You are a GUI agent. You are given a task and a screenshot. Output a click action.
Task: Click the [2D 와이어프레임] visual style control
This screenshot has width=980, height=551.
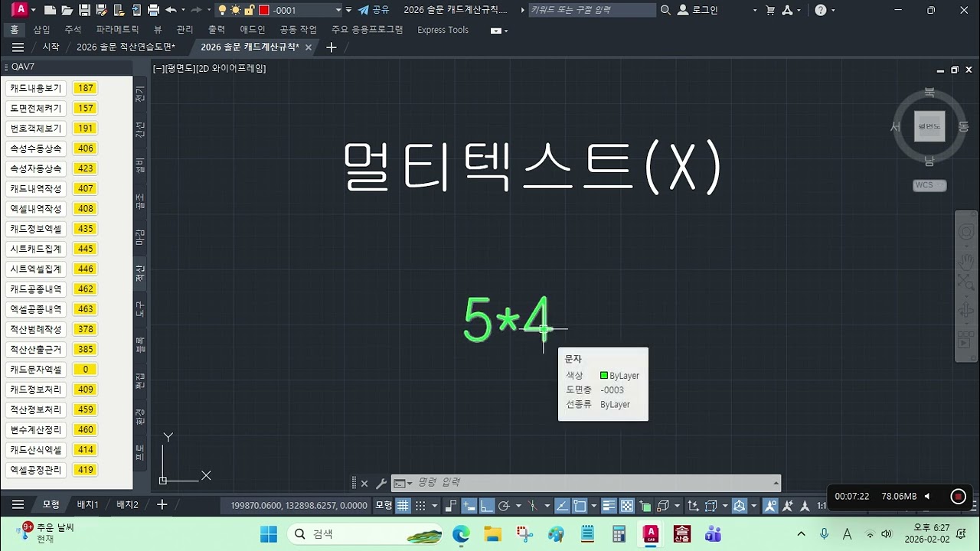(230, 68)
